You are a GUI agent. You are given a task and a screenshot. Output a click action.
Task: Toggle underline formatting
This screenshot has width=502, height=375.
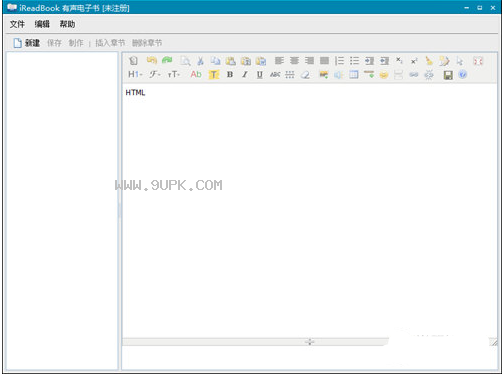[260, 75]
